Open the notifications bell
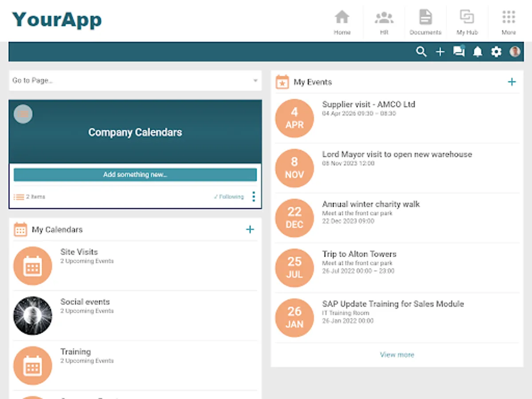The height and width of the screenshot is (399, 532). [x=477, y=52]
